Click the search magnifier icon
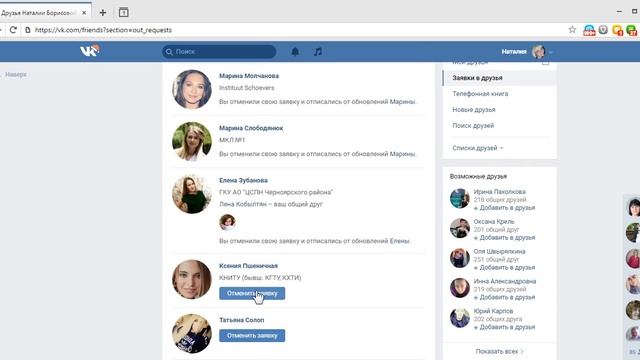 click(169, 52)
